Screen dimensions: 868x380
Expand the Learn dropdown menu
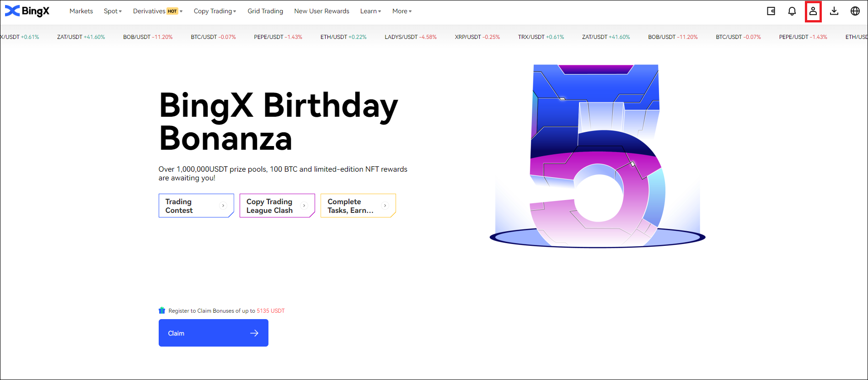point(370,11)
